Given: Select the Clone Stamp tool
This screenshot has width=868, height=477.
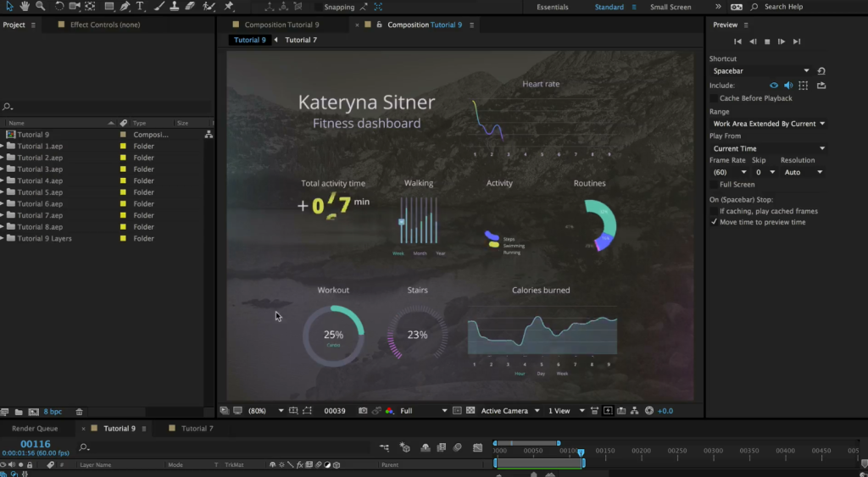Looking at the screenshot, I should point(173,6).
